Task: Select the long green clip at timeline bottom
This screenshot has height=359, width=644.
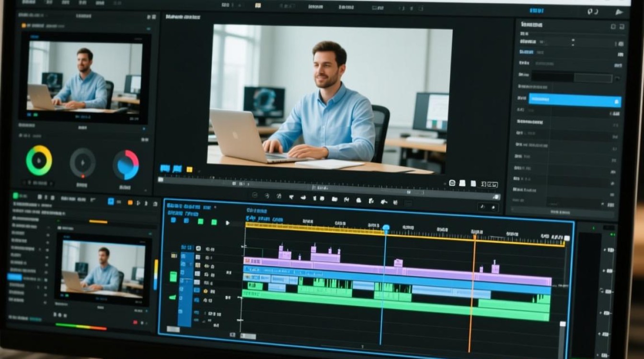Action: click(x=396, y=305)
